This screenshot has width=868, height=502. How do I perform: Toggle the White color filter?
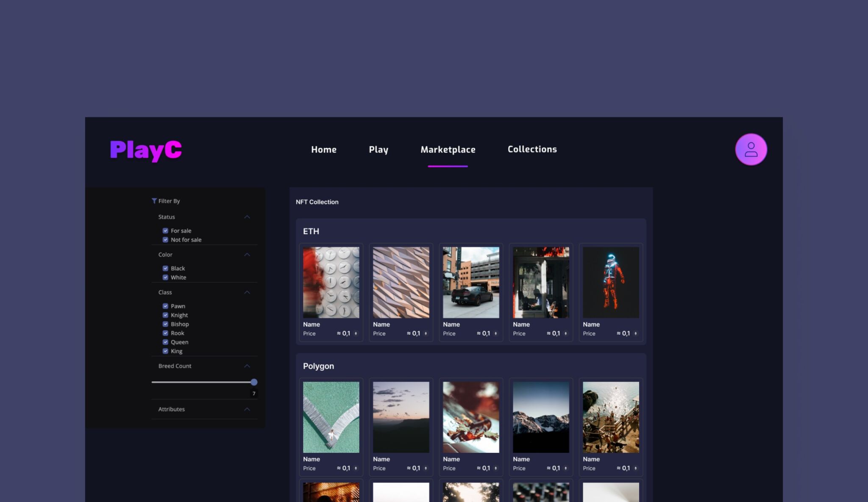coord(165,277)
